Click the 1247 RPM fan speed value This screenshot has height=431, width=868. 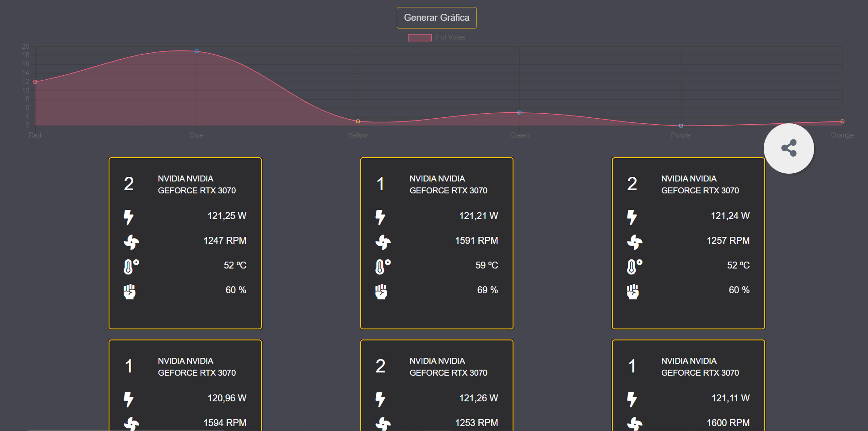coord(225,241)
